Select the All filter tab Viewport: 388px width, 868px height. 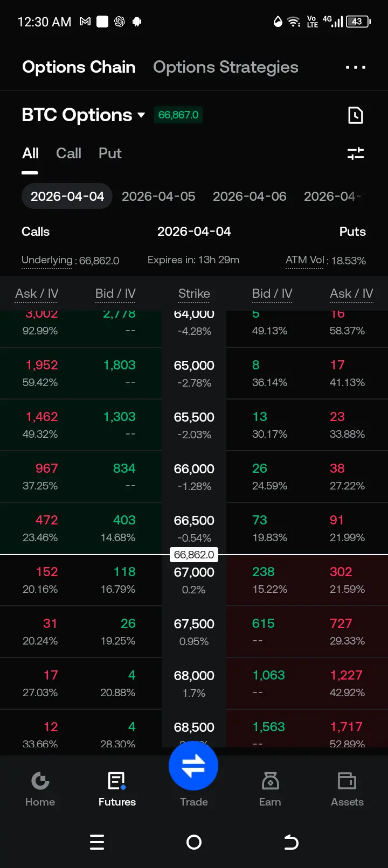30,153
